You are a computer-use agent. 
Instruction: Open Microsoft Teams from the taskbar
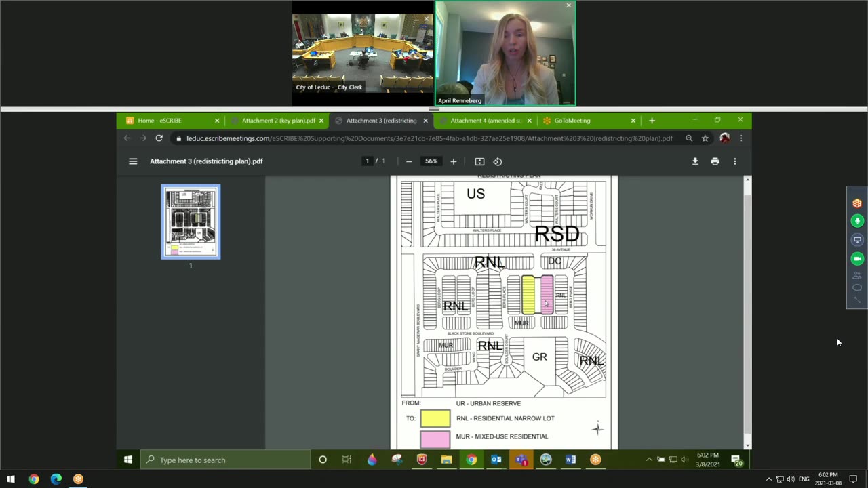[x=521, y=460]
